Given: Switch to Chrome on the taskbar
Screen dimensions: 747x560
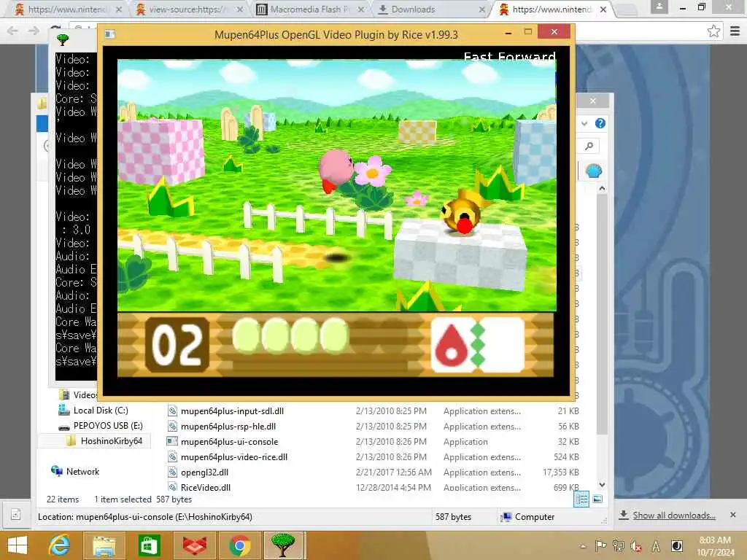Looking at the screenshot, I should [x=239, y=545].
